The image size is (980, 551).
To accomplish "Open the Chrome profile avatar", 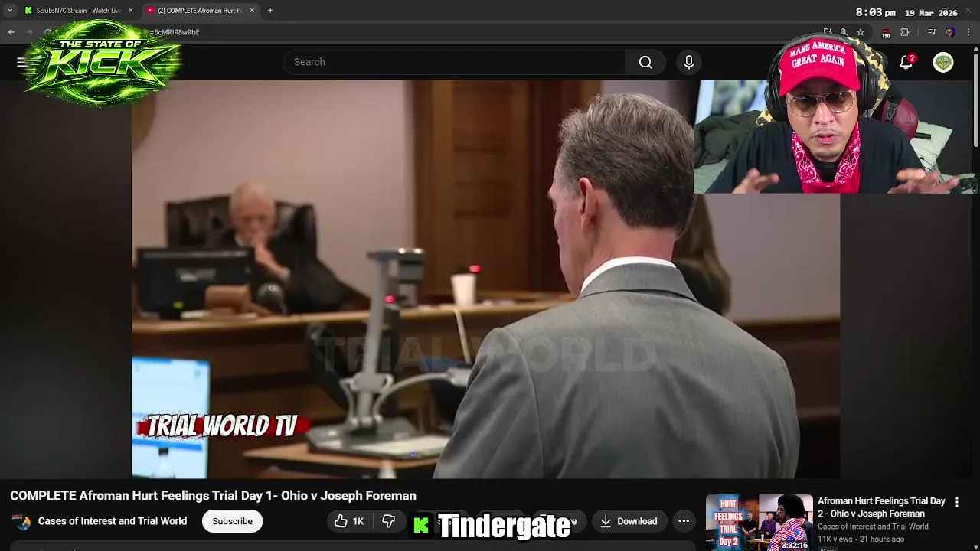I will [950, 32].
